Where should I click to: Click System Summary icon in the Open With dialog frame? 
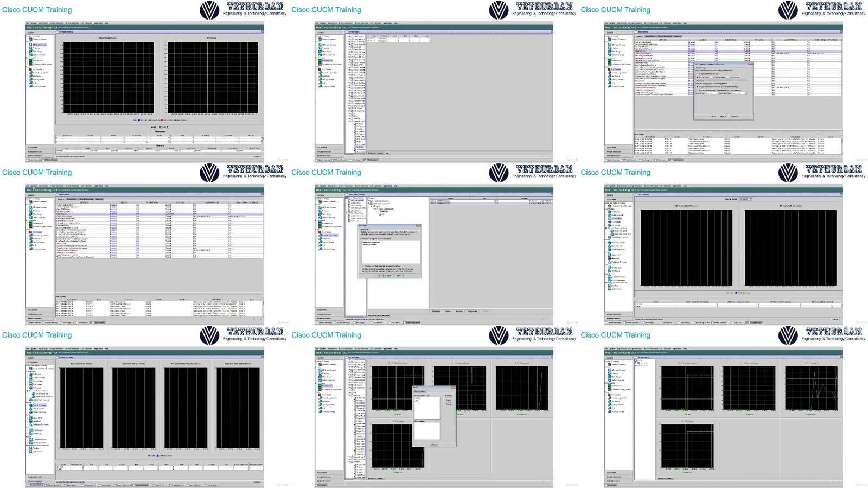tap(320, 201)
